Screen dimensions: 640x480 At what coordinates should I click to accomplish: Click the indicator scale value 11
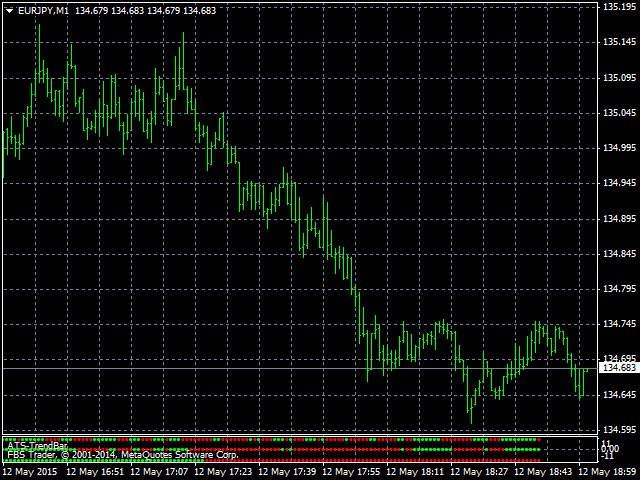pos(607,441)
